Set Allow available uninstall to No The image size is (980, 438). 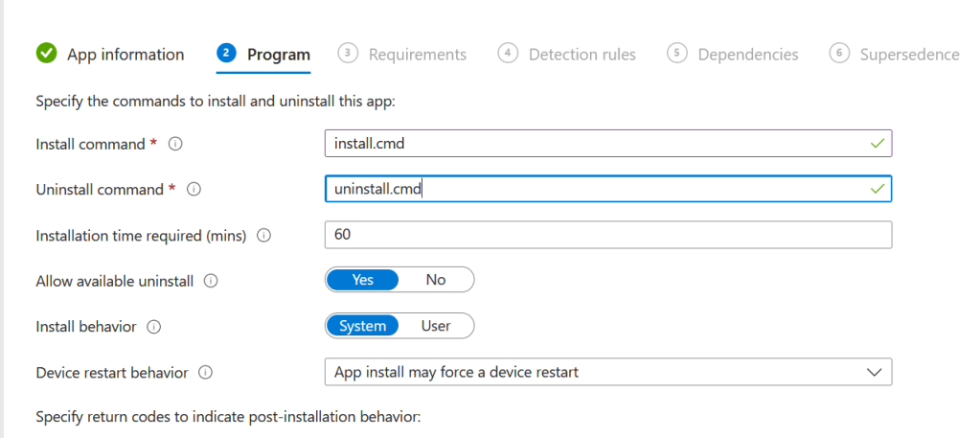click(436, 280)
